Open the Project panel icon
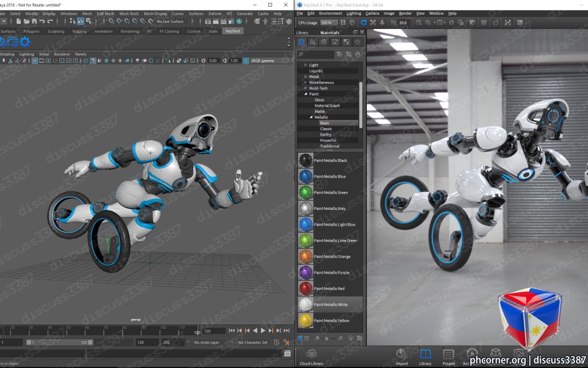The height and width of the screenshot is (368, 588). [449, 357]
